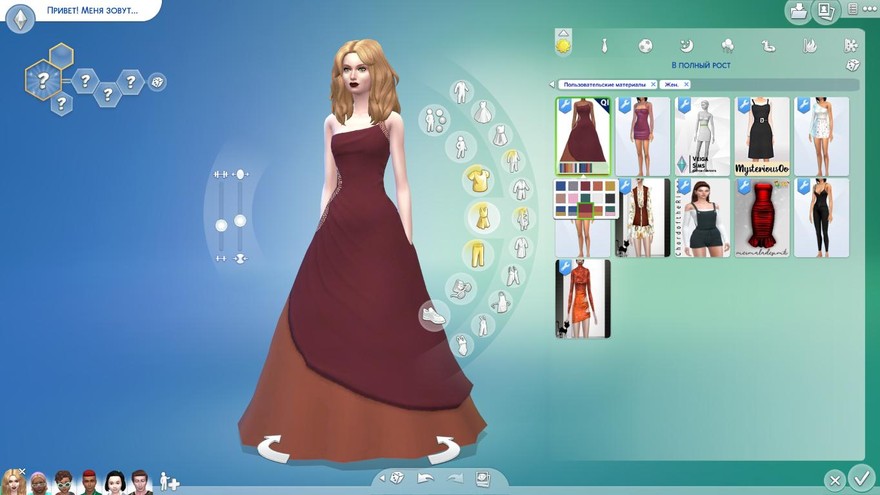
Task: Click the "Привет! Меня зовут..." name field
Action: pos(93,10)
